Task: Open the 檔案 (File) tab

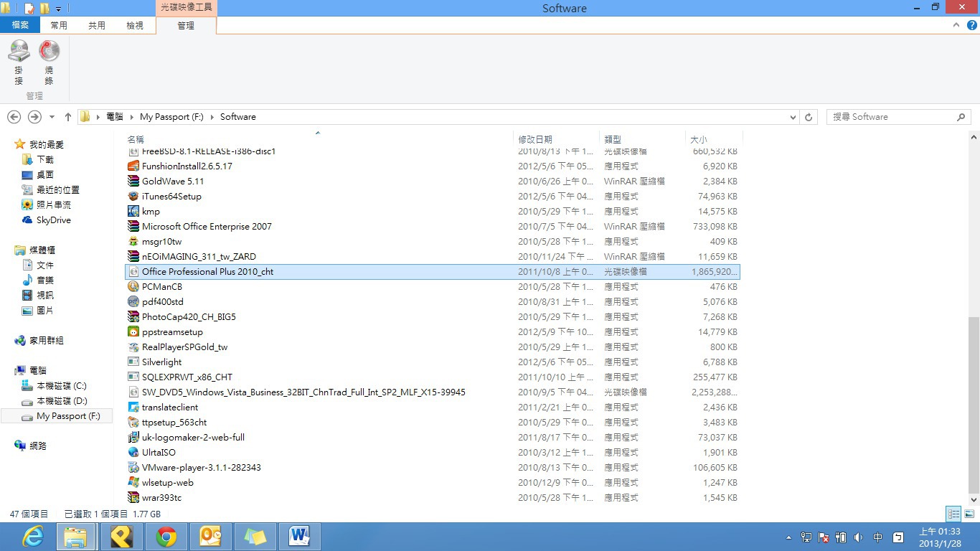Action: (x=20, y=25)
